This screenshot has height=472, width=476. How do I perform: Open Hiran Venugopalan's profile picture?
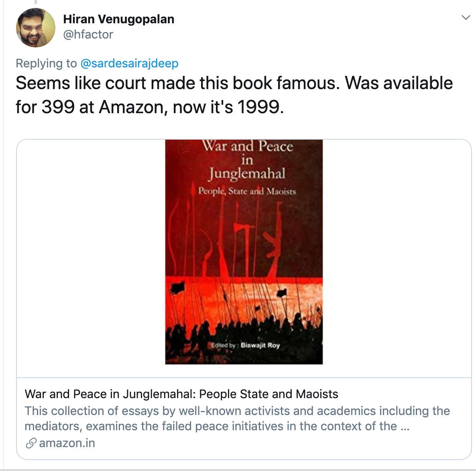click(35, 28)
